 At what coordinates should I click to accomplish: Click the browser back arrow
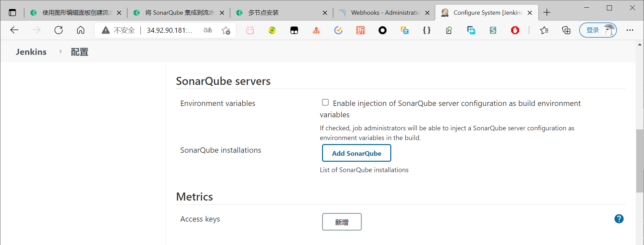(14, 30)
